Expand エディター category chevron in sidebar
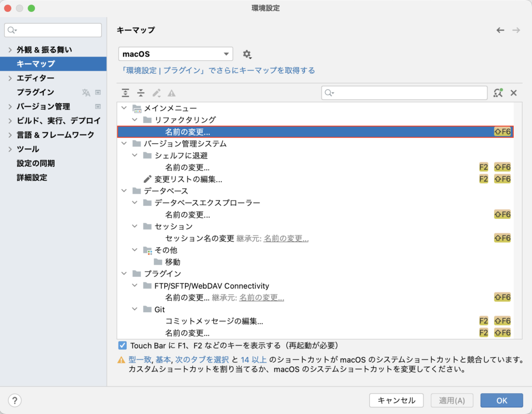Screen dimensions: 532x414 (10, 78)
